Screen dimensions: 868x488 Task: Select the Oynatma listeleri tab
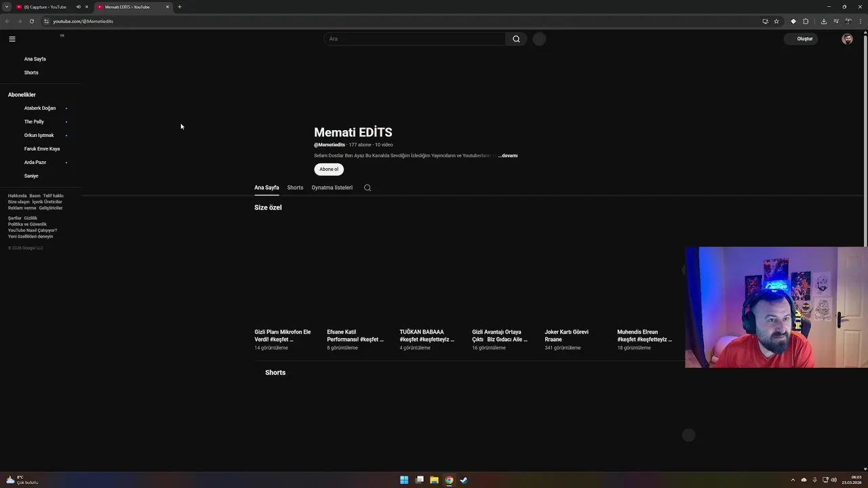click(332, 188)
